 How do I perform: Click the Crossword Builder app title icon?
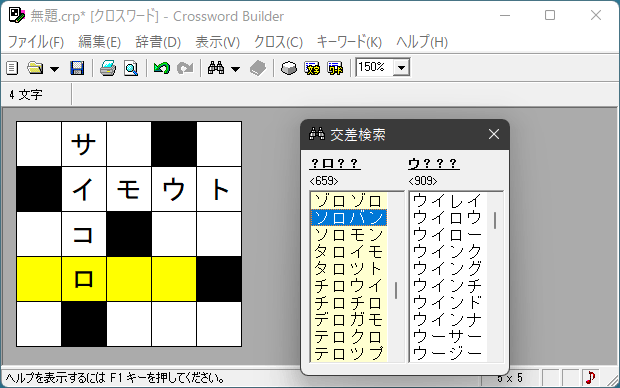coord(17,15)
